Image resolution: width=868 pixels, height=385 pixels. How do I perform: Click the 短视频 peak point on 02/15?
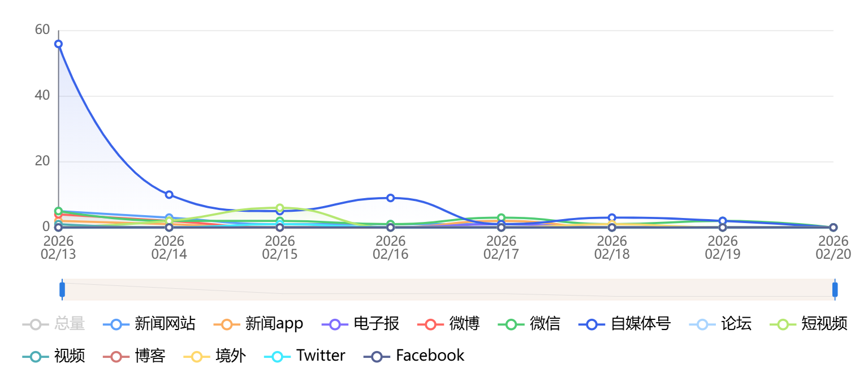point(280,208)
